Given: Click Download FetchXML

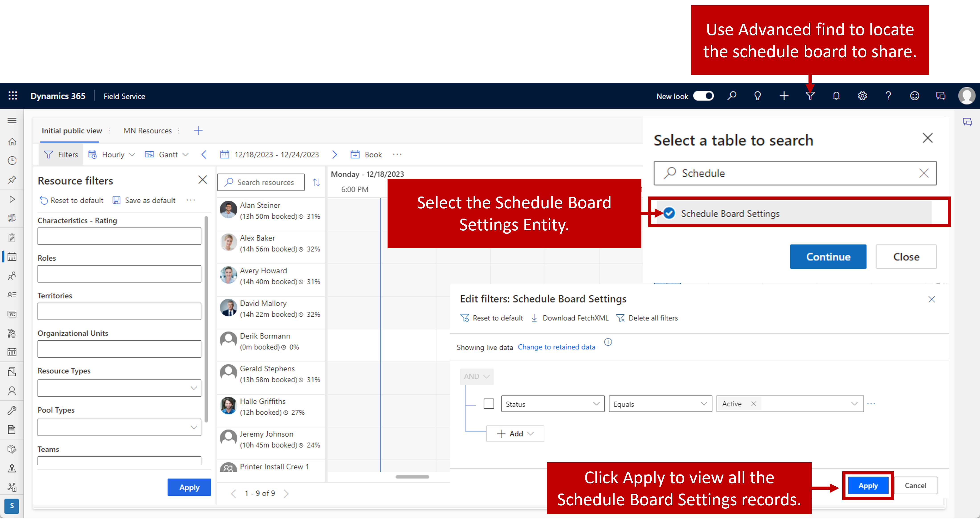Looking at the screenshot, I should click(570, 318).
